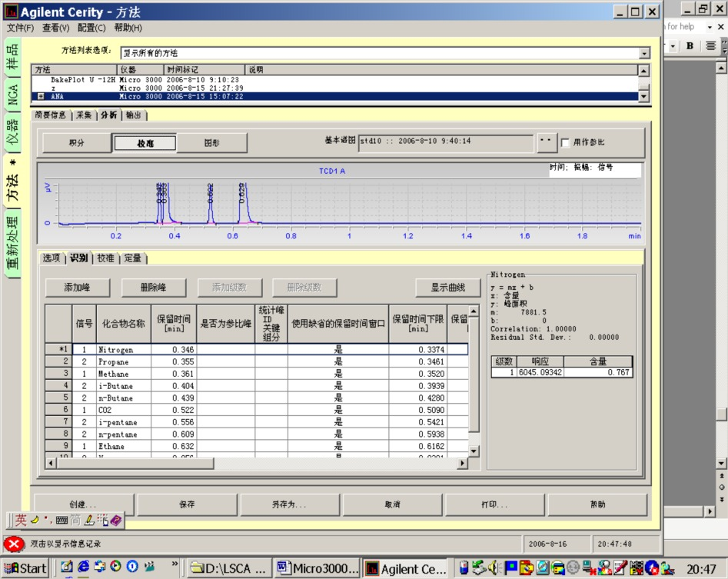Click the align icon in Word window
This screenshot has height=579, width=728.
point(710,45)
